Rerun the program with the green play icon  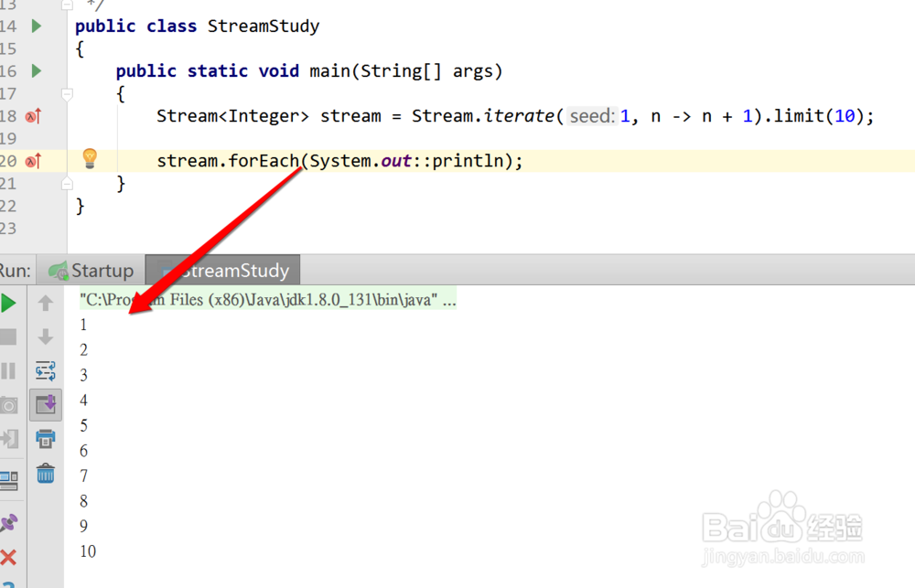11,302
